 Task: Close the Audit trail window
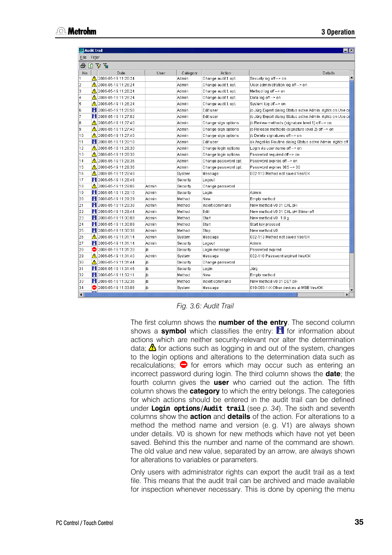351,51
